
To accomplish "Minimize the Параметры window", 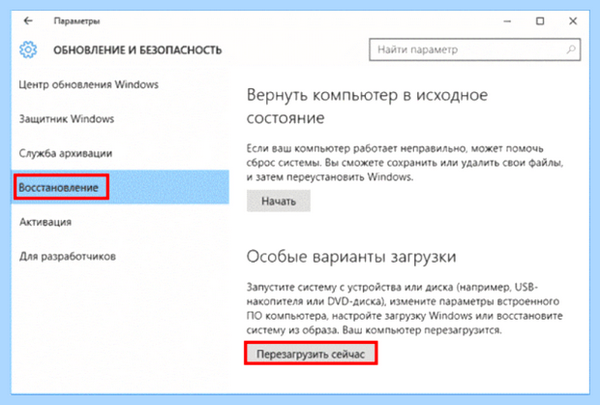I will pyautogui.click(x=507, y=21).
